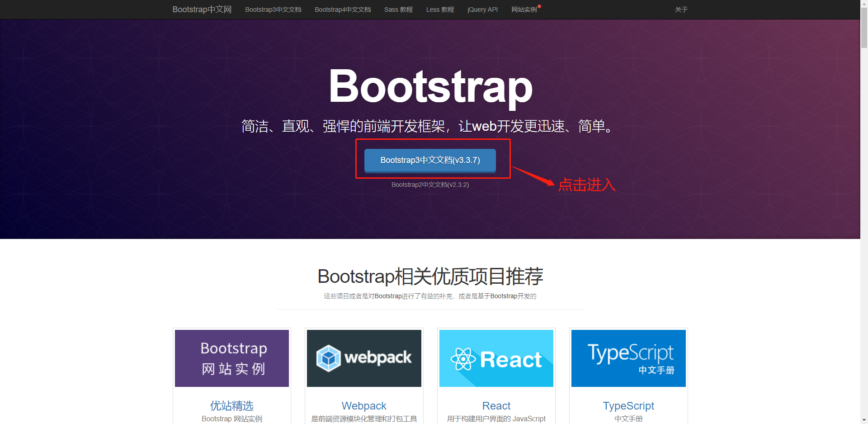Open the React title link

(x=496, y=405)
